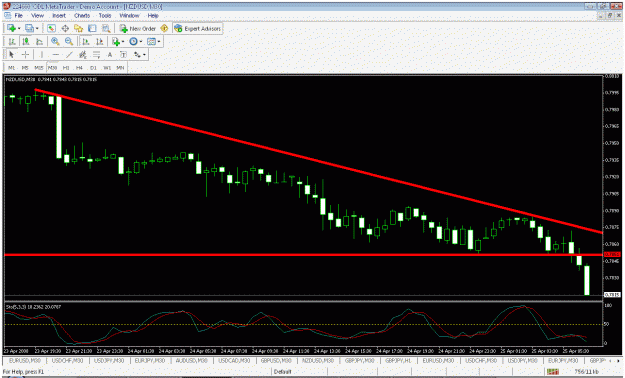Click the New Order button
Screen dimensions: 625x378
pos(138,28)
